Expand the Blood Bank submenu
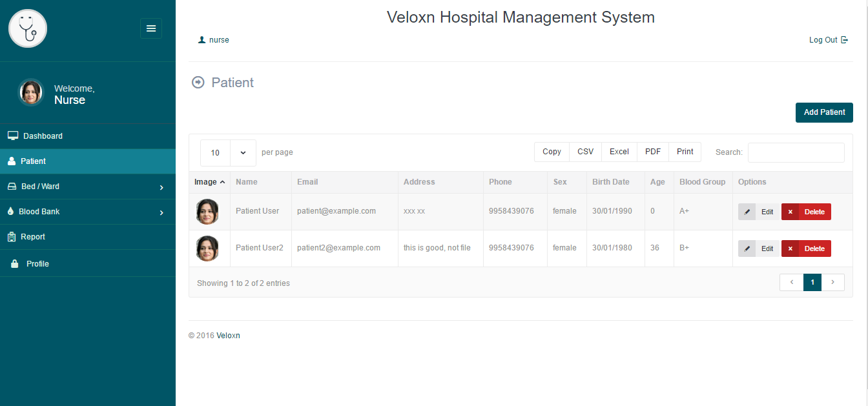 161,212
